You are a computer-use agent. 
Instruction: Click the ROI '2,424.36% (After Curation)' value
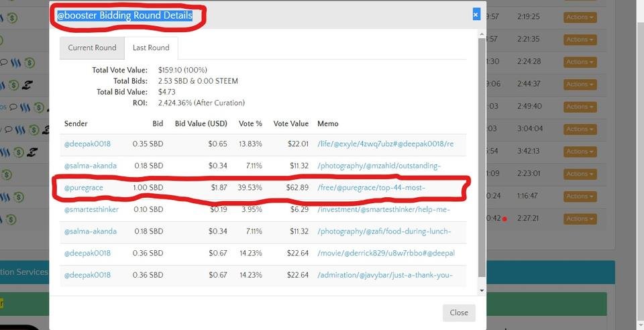[201, 103]
